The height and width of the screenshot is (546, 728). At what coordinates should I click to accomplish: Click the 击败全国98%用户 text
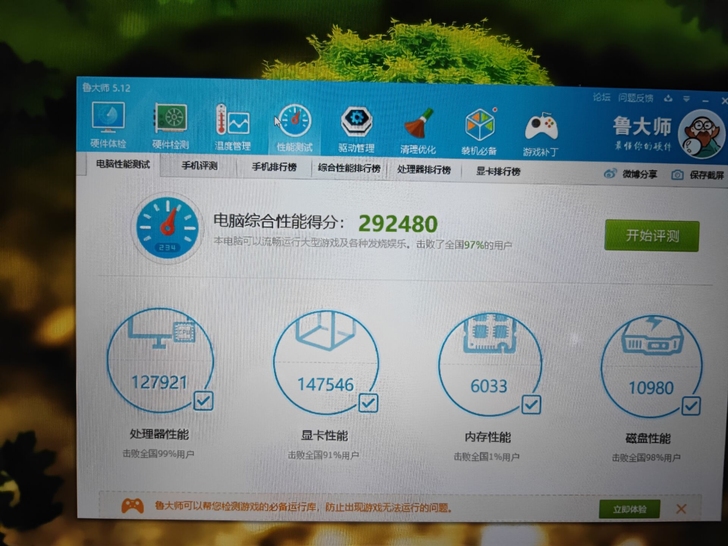[x=646, y=458]
